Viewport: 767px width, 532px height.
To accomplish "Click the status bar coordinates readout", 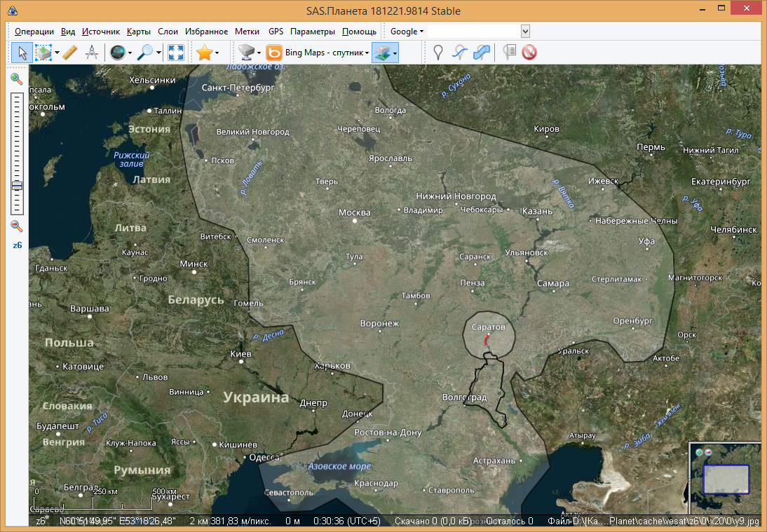I will click(x=117, y=521).
